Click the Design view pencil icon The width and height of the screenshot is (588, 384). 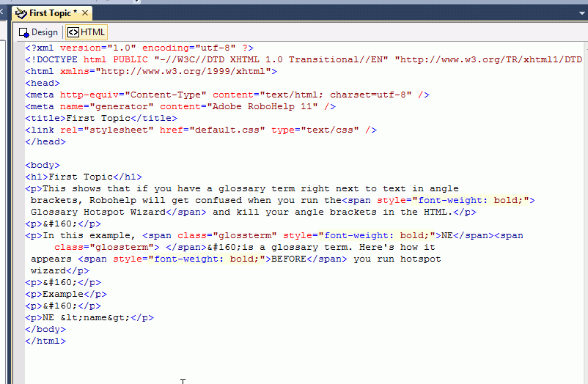point(24,33)
